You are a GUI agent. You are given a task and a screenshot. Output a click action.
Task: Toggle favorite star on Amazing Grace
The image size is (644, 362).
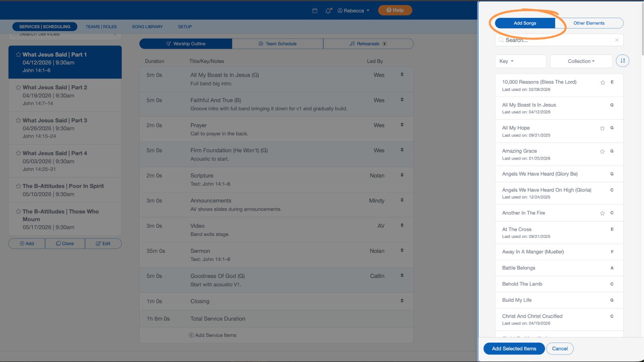click(x=602, y=152)
